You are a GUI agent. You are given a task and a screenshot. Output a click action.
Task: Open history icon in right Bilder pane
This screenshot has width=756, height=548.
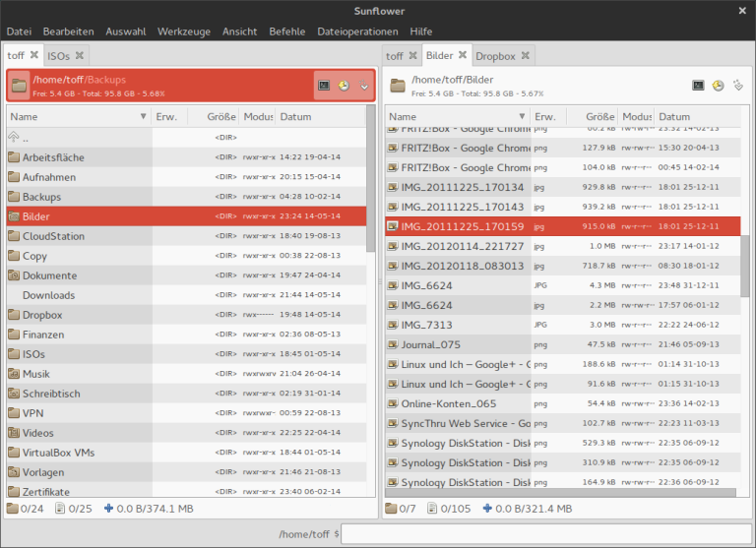tap(718, 86)
